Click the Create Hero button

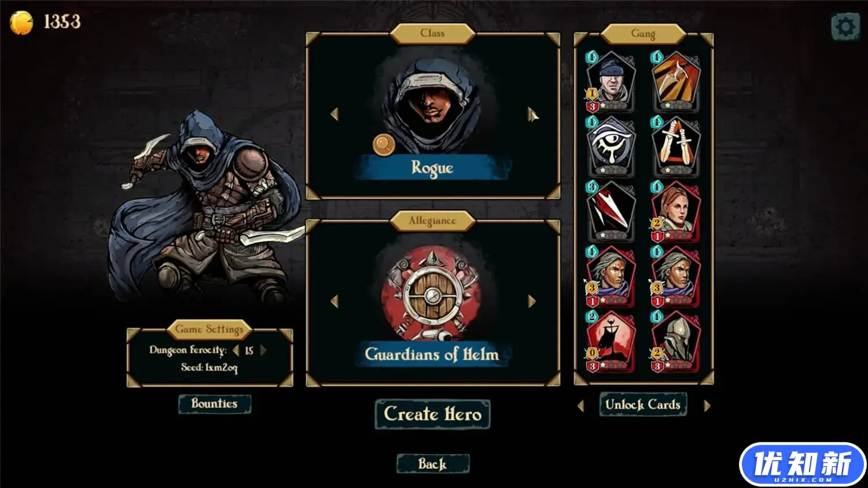[433, 414]
